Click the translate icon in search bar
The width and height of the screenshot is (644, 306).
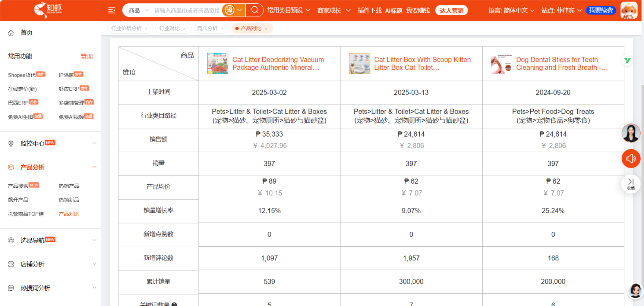point(230,10)
